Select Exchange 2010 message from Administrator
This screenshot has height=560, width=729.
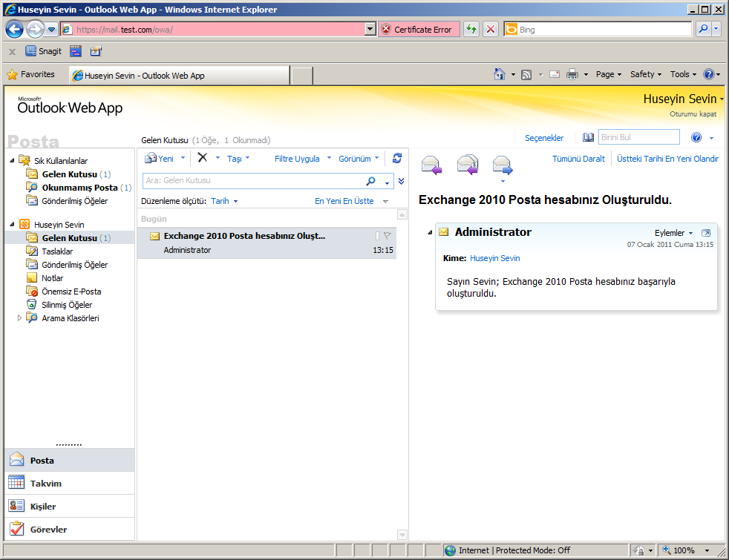click(x=267, y=243)
